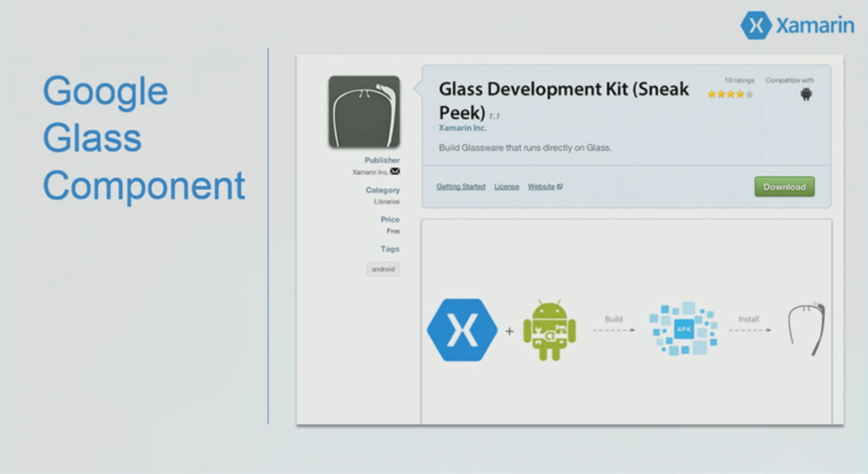Screen dimensions: 868x474
Task: Click the green Android robot in diagram
Action: point(549,330)
